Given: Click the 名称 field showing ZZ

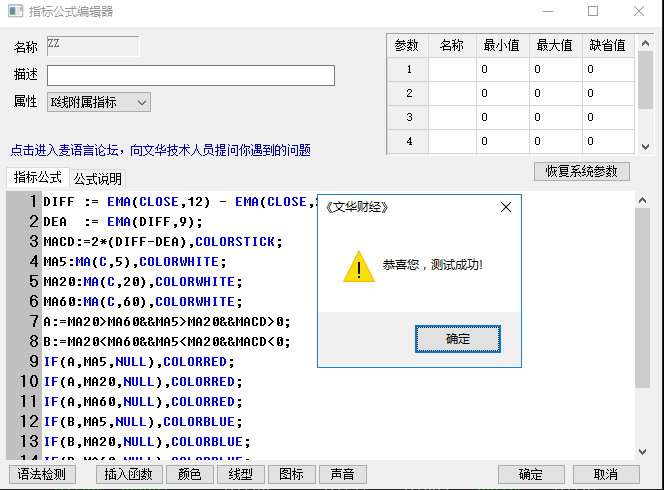Looking at the screenshot, I should point(92,46).
